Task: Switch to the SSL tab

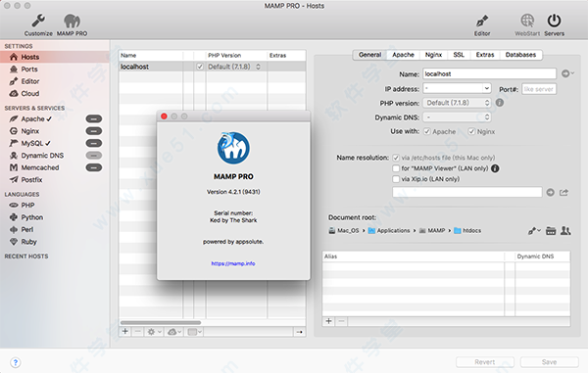Action: coord(459,55)
